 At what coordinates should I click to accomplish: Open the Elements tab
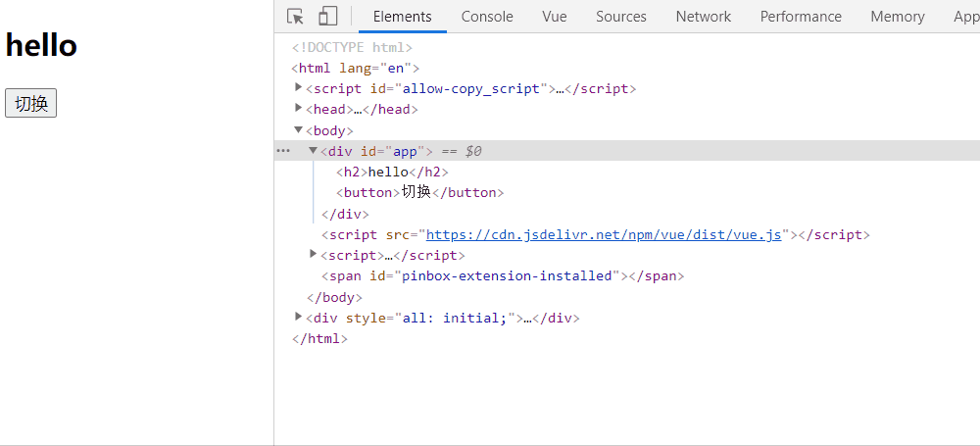(403, 17)
